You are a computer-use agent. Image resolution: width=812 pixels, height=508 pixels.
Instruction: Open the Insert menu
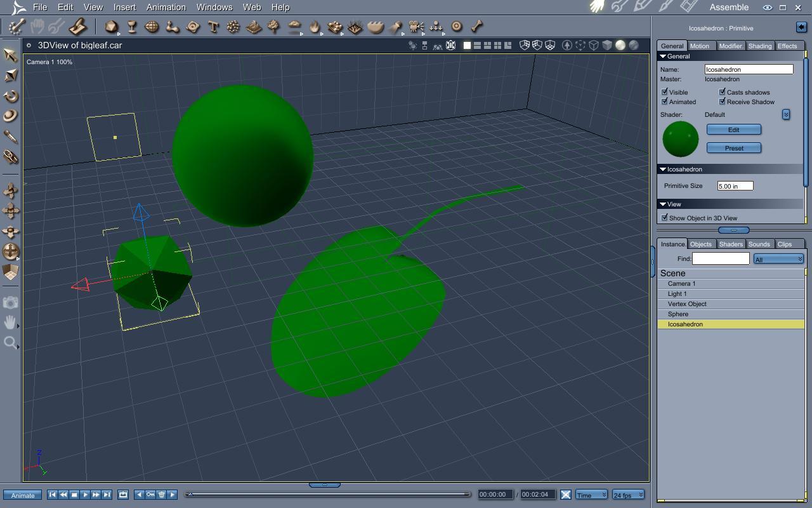point(124,7)
